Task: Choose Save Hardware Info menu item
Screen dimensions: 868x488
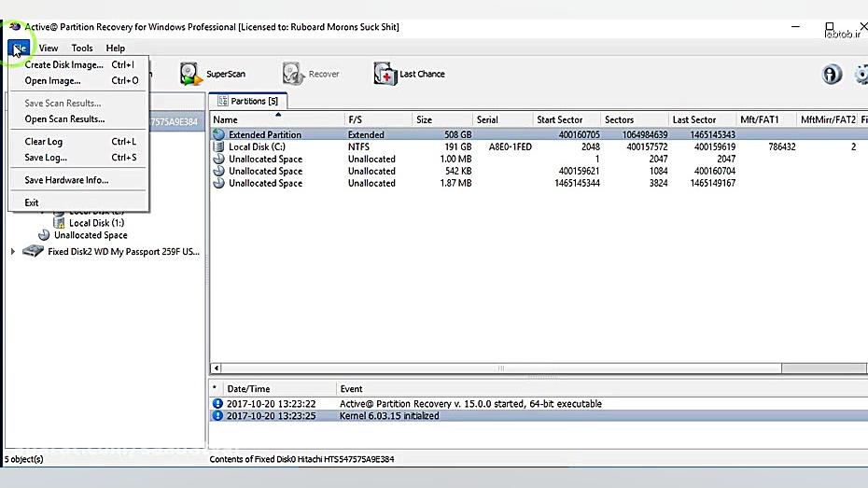Action: click(x=66, y=180)
